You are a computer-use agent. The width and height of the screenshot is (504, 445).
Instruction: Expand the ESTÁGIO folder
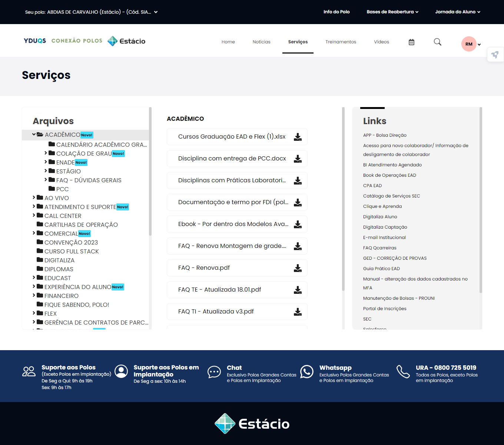click(x=46, y=171)
